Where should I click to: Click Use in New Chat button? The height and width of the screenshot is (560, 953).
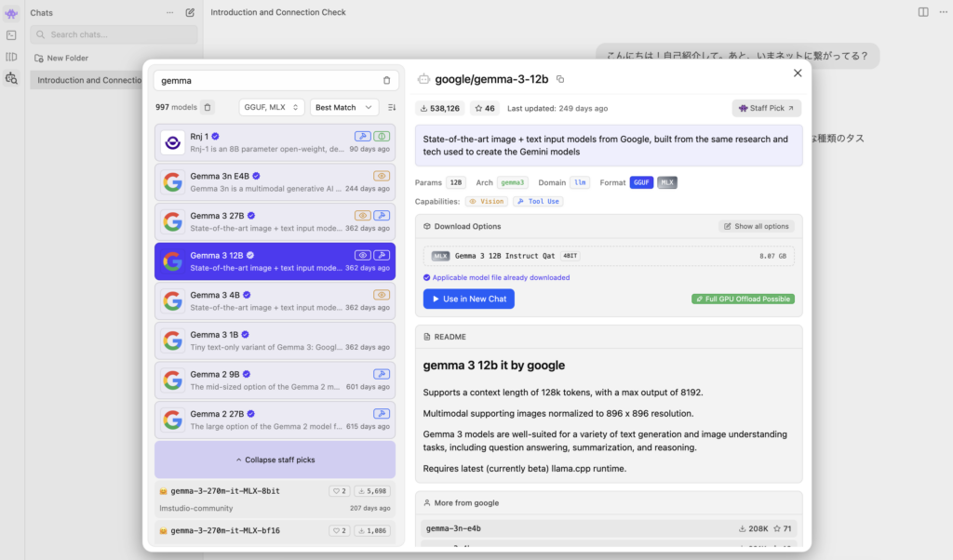coord(468,299)
